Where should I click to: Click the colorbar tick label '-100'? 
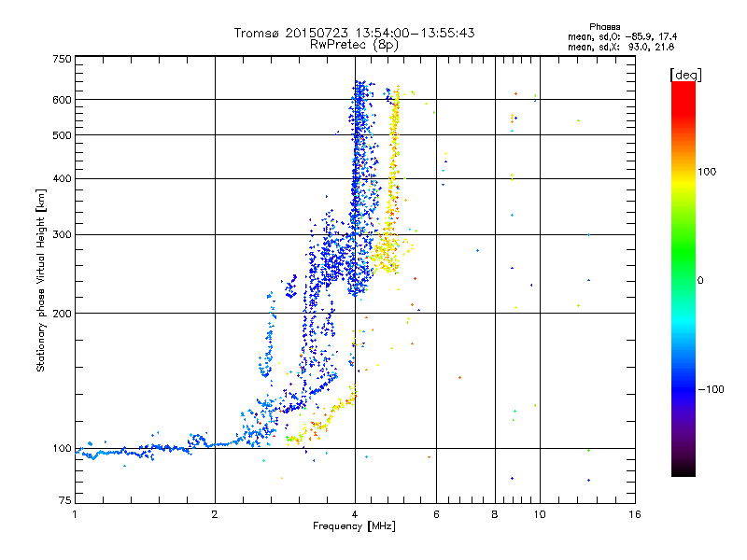pos(711,389)
